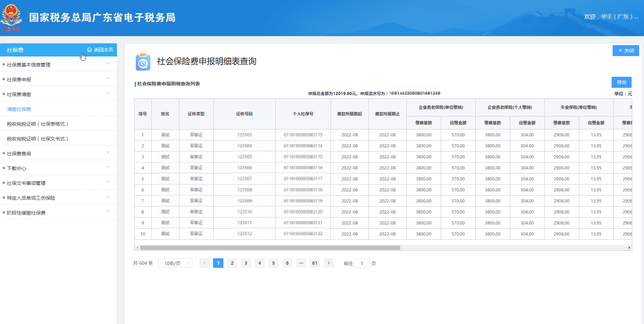Click the ellipsis to jump more pages
Image resolution: width=644 pixels, height=324 pixels.
pyautogui.click(x=301, y=263)
